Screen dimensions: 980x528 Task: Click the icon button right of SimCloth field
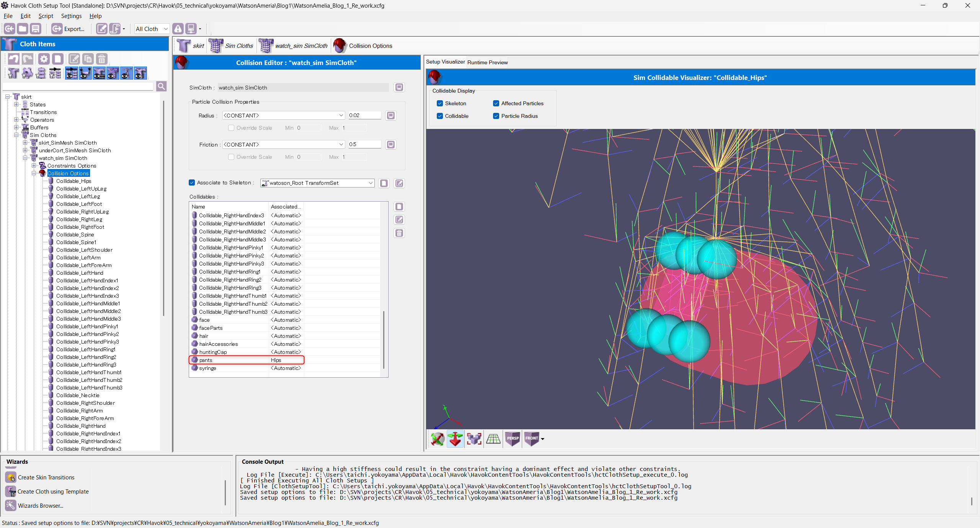[x=399, y=88]
